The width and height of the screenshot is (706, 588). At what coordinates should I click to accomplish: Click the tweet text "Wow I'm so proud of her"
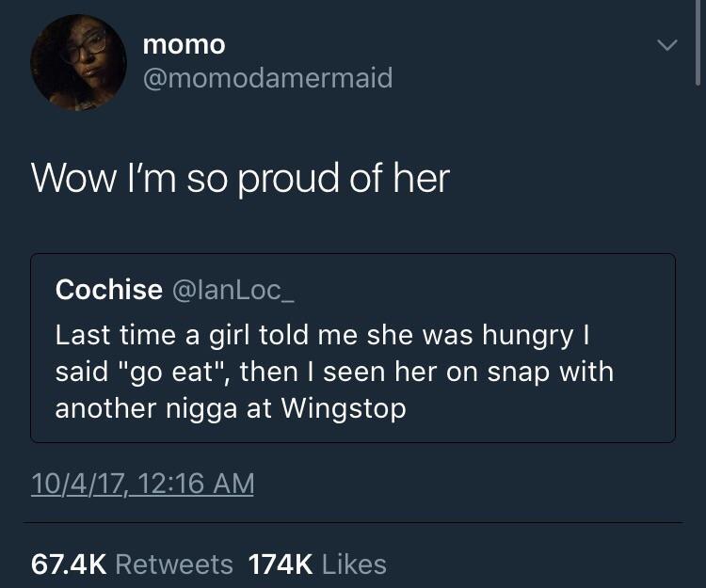(240, 178)
